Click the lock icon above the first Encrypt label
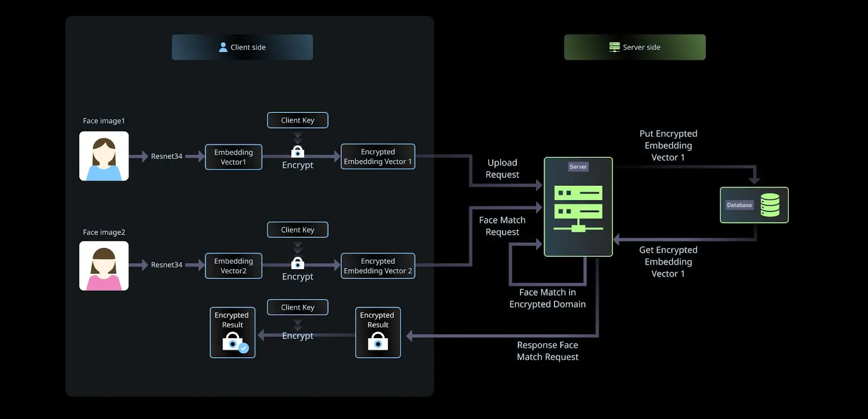Viewport: 868px width, 419px height. 298,151
